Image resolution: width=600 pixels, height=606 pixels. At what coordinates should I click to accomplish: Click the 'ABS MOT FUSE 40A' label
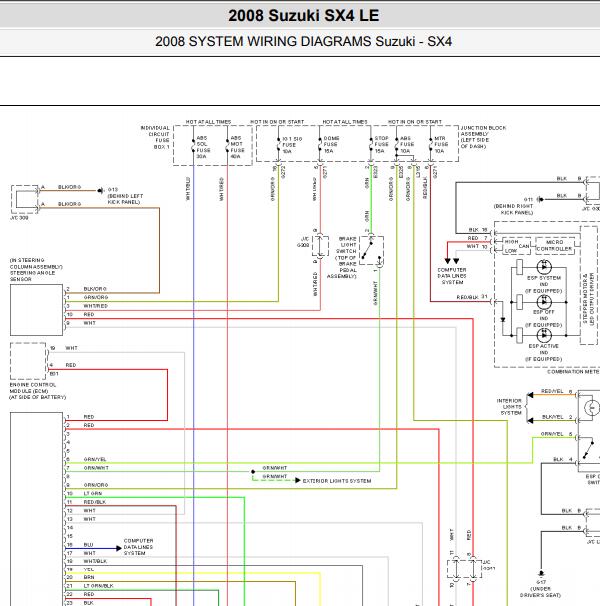[237, 147]
